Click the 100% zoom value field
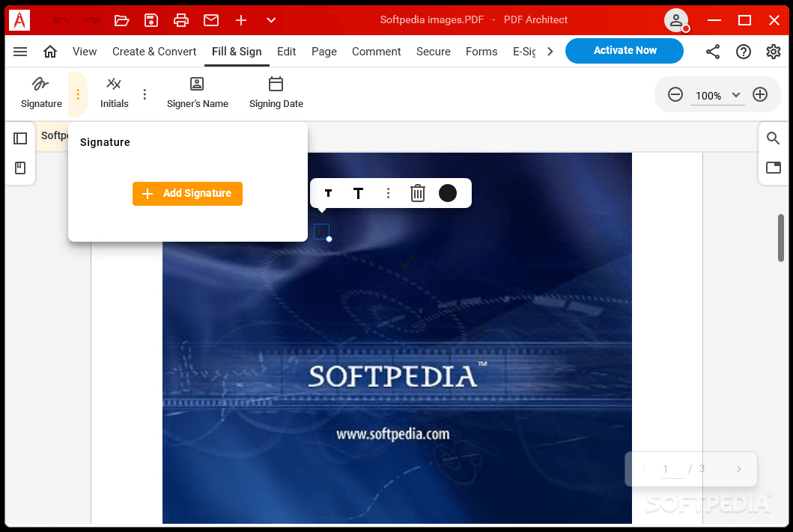Screen dimensions: 793x532 (708, 96)
